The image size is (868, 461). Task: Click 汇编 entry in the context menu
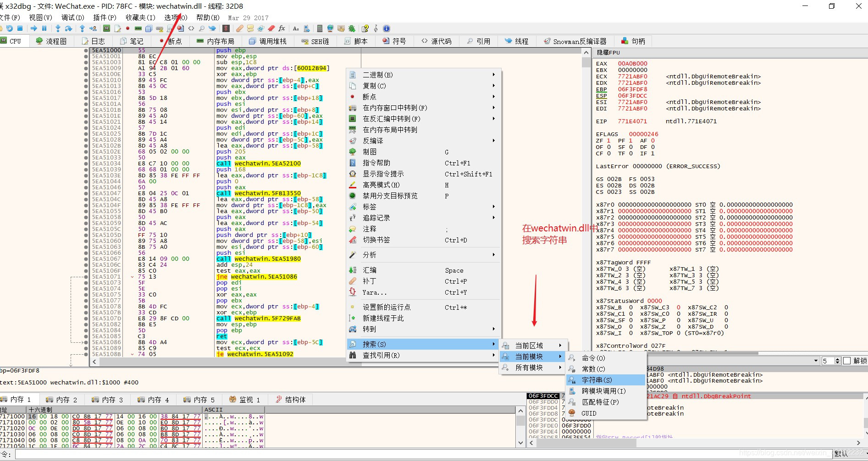(424, 270)
